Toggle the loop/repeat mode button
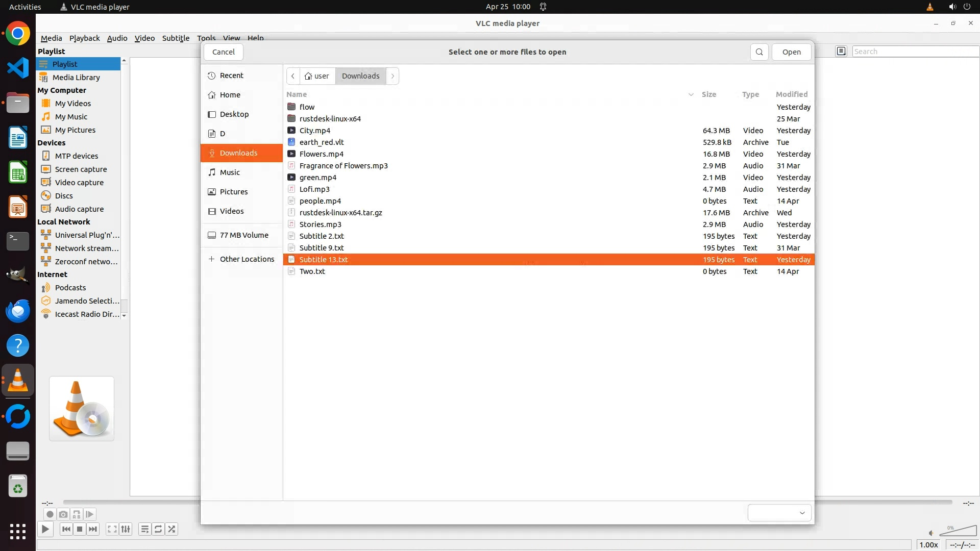Screen dimensions: 980x551 click(x=158, y=529)
